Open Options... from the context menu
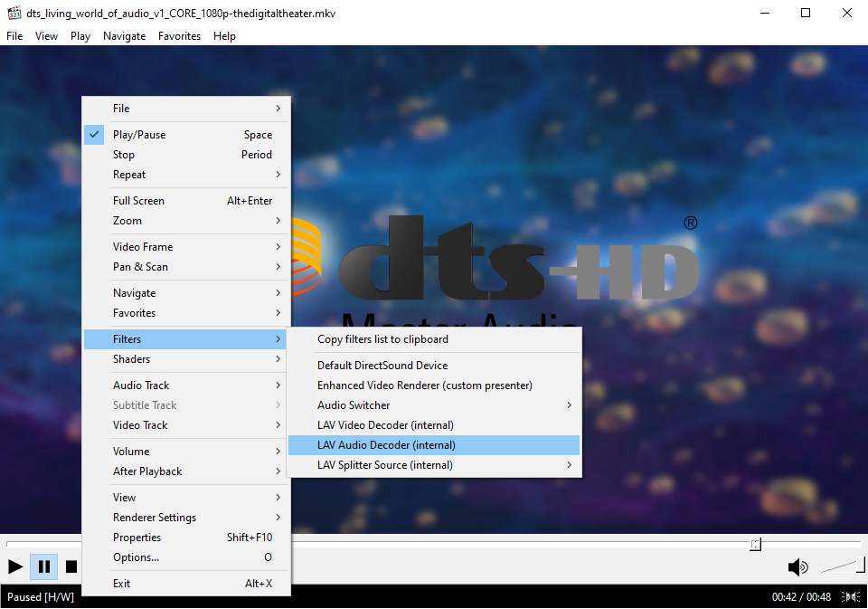The image size is (868, 609). (186, 557)
